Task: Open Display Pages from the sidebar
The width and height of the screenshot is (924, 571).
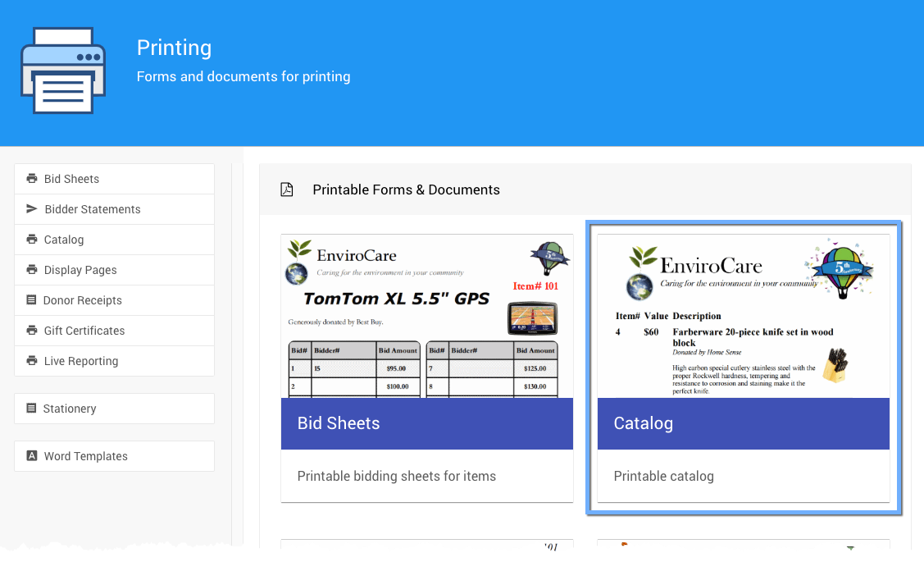Action: pyautogui.click(x=80, y=270)
